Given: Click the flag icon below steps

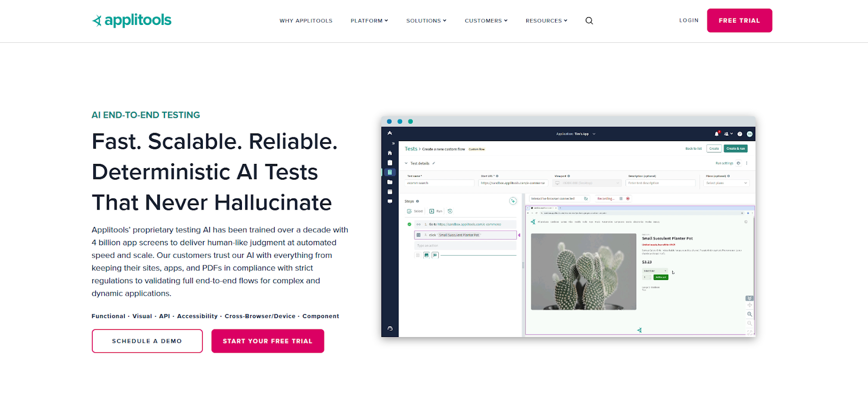Looking at the screenshot, I should coord(435,255).
